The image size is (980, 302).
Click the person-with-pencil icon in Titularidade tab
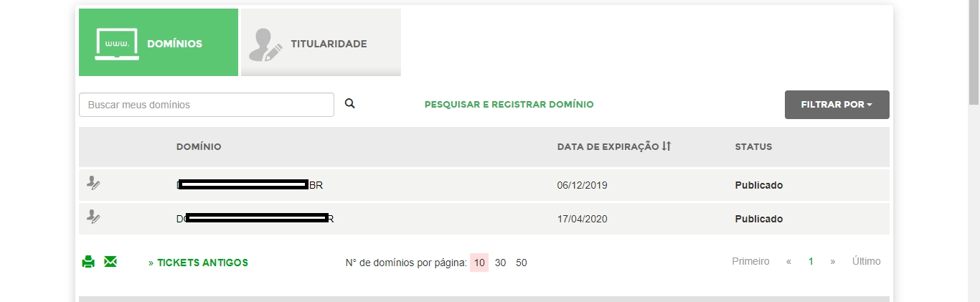click(x=265, y=45)
